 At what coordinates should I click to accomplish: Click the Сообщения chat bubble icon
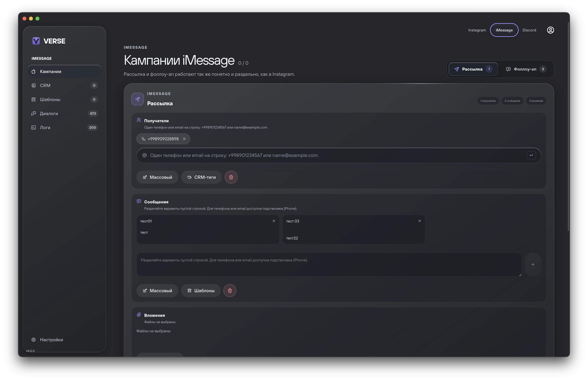[x=139, y=201]
